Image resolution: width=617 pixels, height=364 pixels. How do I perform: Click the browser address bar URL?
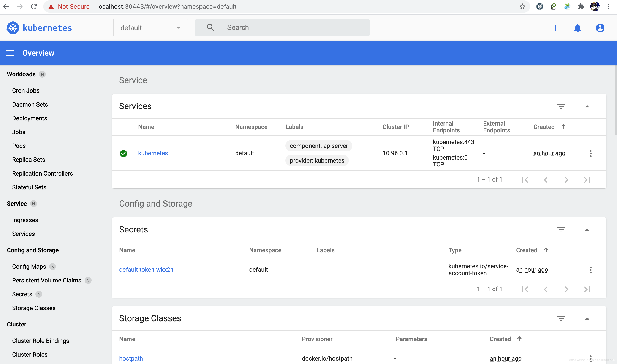pyautogui.click(x=167, y=7)
